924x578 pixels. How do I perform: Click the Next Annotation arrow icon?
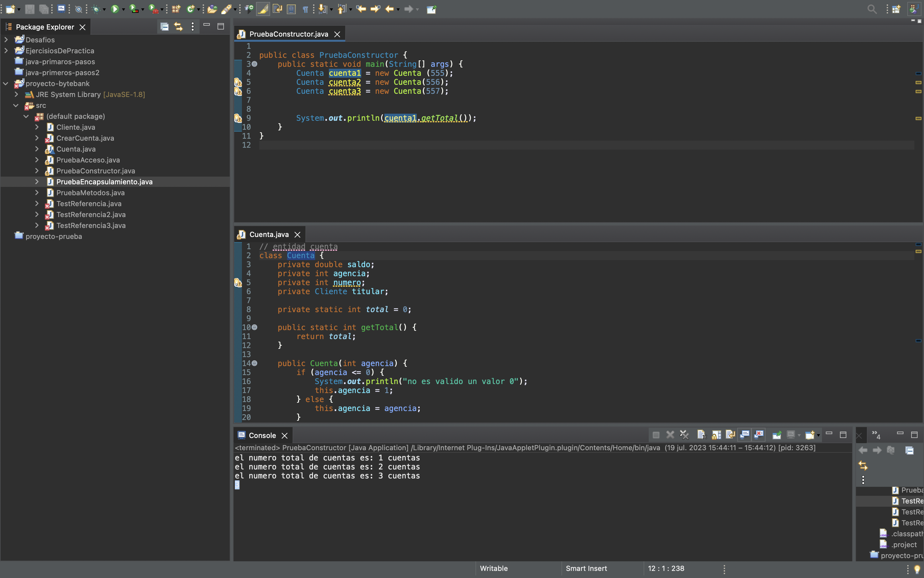[323, 9]
